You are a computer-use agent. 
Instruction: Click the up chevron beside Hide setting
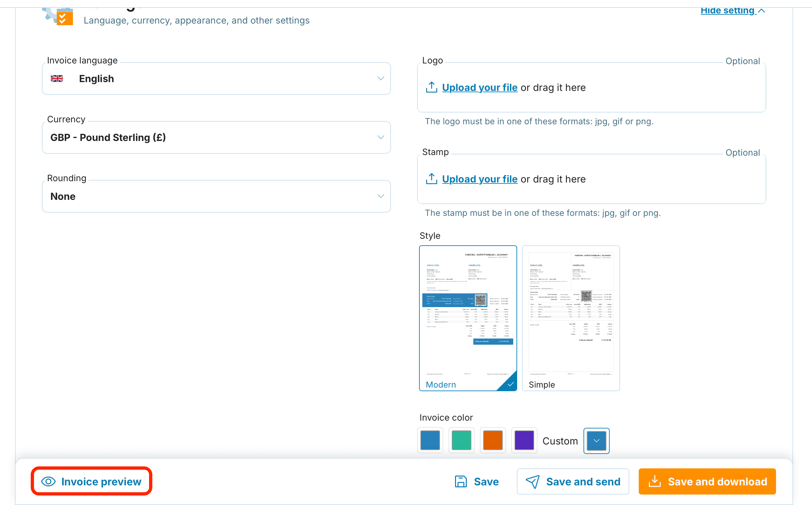pyautogui.click(x=761, y=10)
